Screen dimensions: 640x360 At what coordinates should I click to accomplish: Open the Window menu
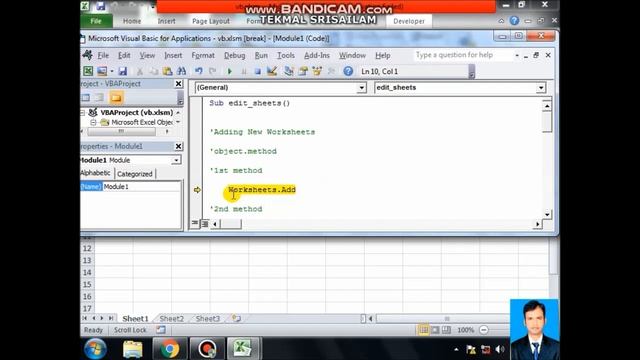[352, 55]
